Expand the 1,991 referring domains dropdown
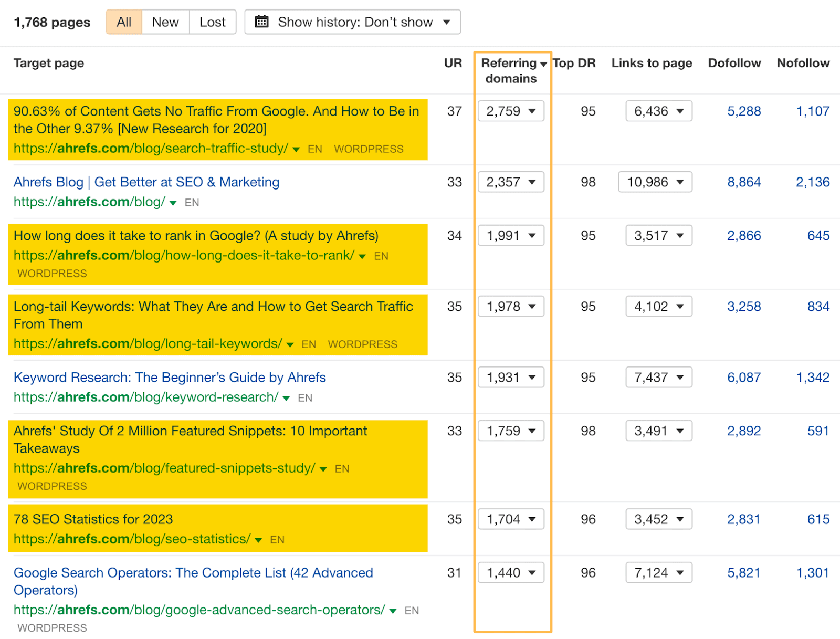Screen dimensions: 840x639 point(532,235)
